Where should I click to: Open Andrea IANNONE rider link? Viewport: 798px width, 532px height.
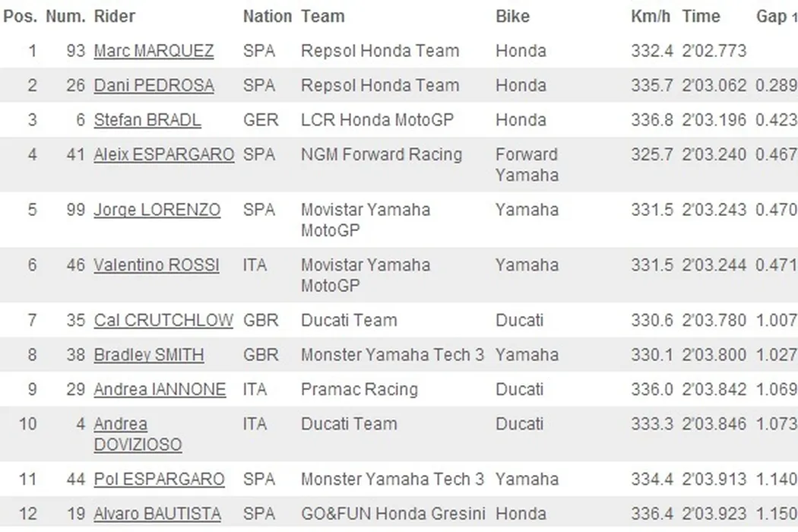coord(160,390)
